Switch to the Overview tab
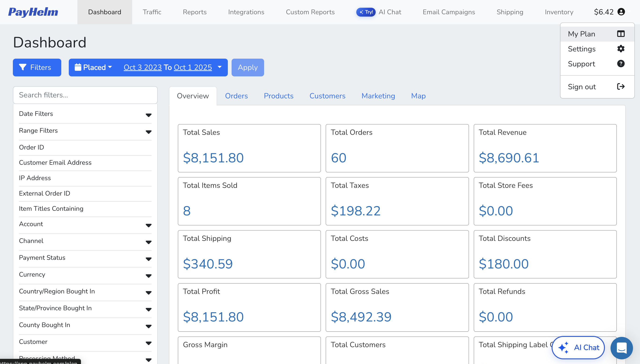This screenshot has width=640, height=364. (193, 96)
